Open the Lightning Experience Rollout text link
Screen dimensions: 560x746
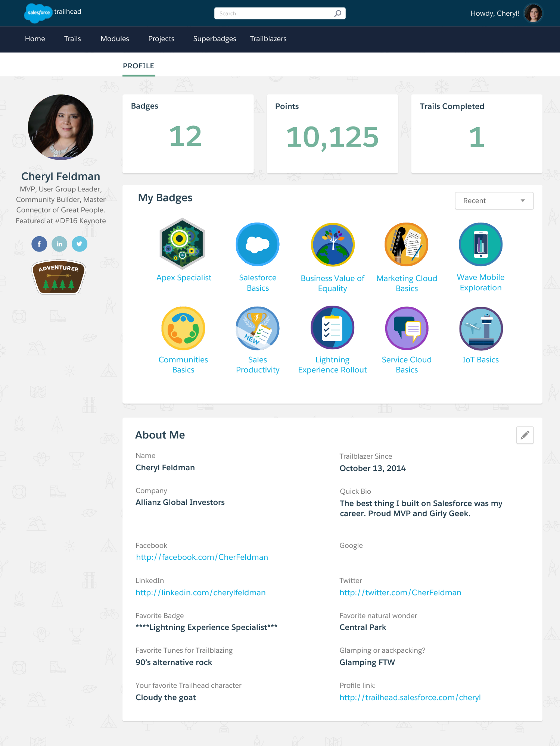[x=333, y=365]
